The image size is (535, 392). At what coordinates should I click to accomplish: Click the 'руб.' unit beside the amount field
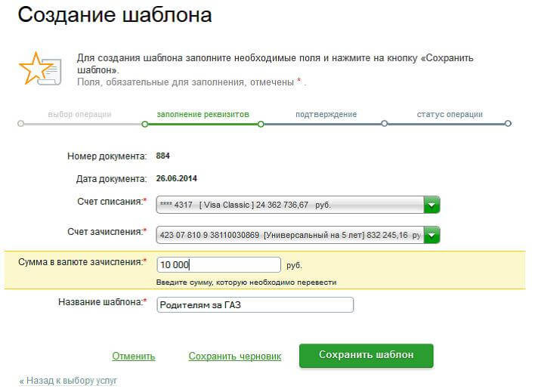coord(294,265)
